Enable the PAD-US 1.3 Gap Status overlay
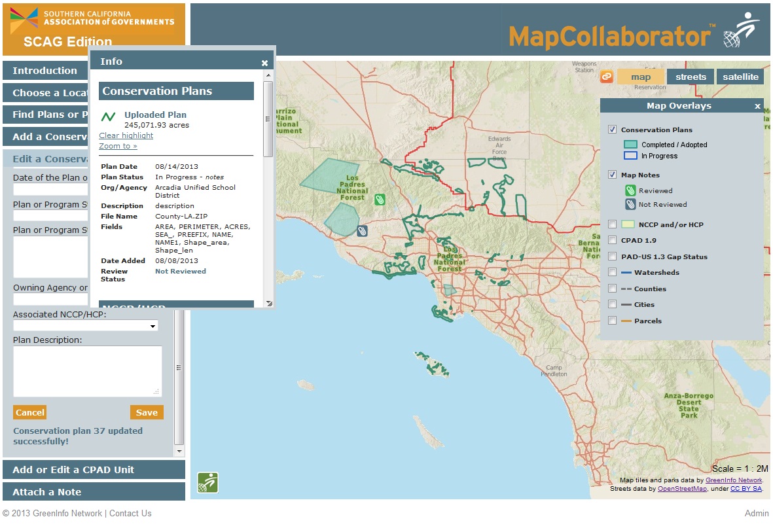The height and width of the screenshot is (532, 773). [x=612, y=257]
